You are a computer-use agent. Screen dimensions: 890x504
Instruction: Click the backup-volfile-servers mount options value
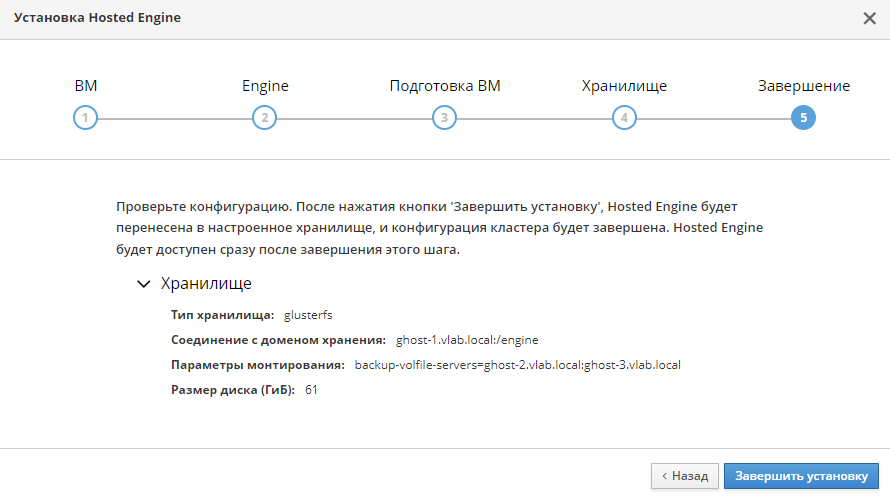518,365
